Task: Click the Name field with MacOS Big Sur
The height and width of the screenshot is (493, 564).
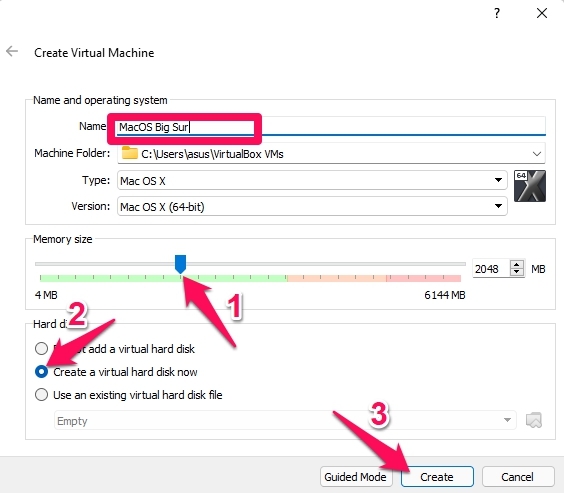Action: point(331,127)
